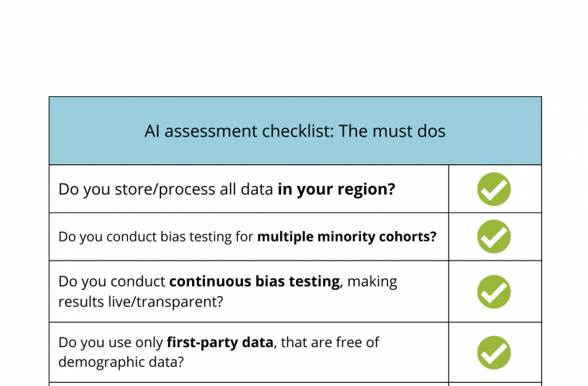Click the words 'Do you store/process all data'

[x=166, y=189]
